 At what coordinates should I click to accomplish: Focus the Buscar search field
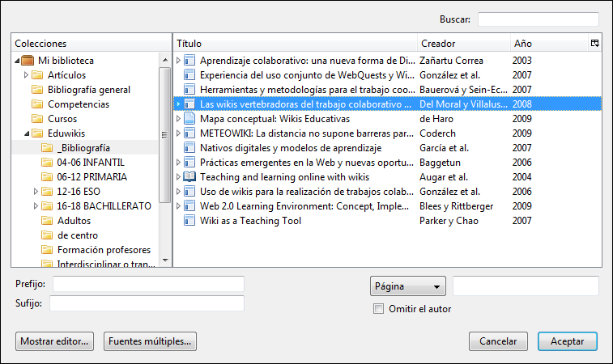(539, 19)
